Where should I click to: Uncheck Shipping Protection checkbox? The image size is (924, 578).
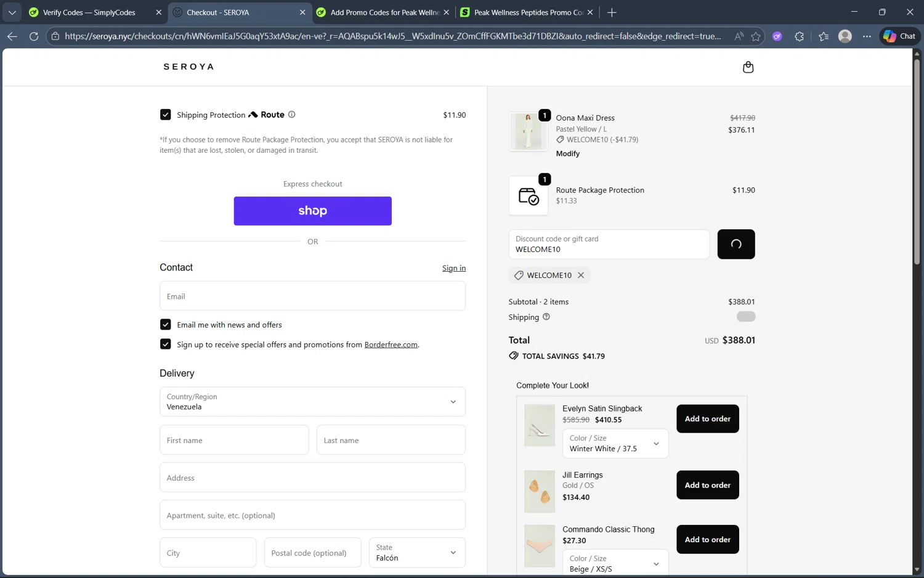(x=165, y=115)
